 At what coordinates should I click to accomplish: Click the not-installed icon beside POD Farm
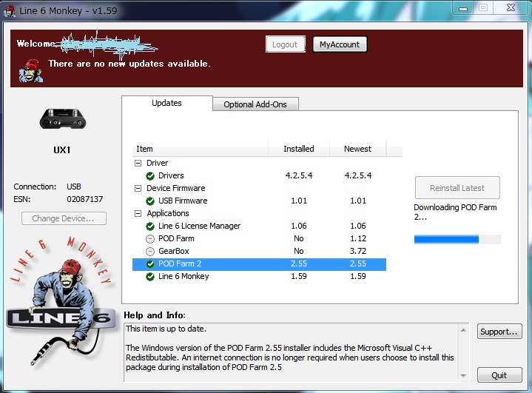coord(150,239)
